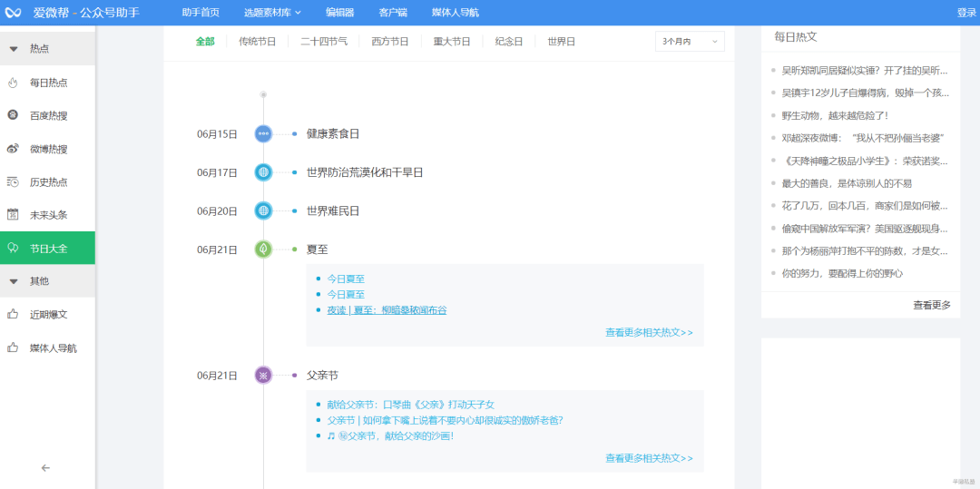Select the 百度热搜 sidebar icon
The height and width of the screenshot is (489, 980).
[13, 115]
